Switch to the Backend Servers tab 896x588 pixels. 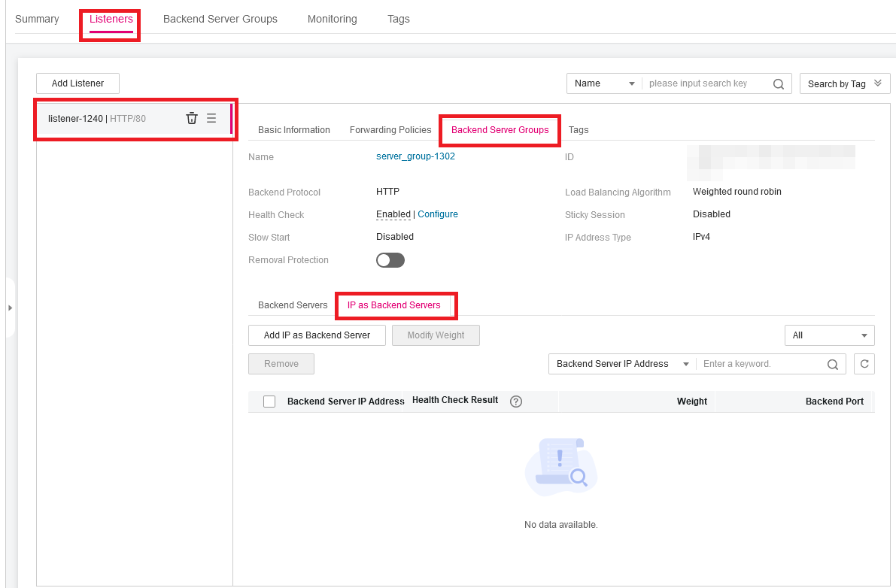[x=292, y=305]
